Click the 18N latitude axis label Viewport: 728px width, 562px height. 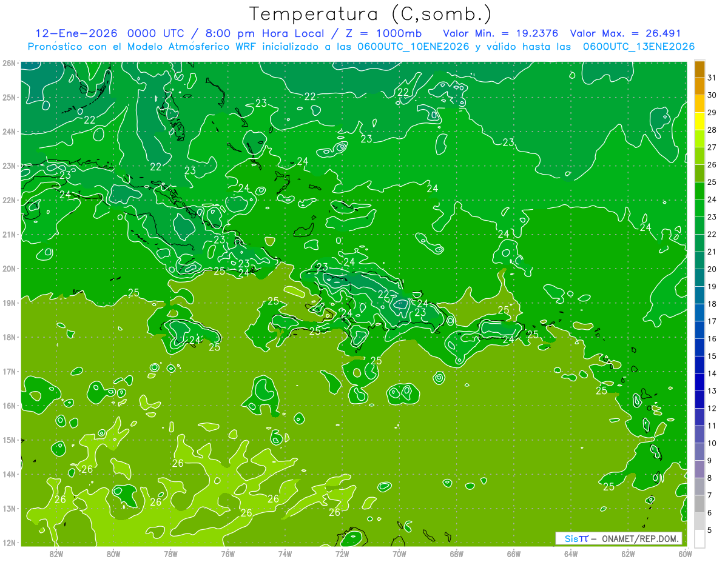[x=8, y=337]
